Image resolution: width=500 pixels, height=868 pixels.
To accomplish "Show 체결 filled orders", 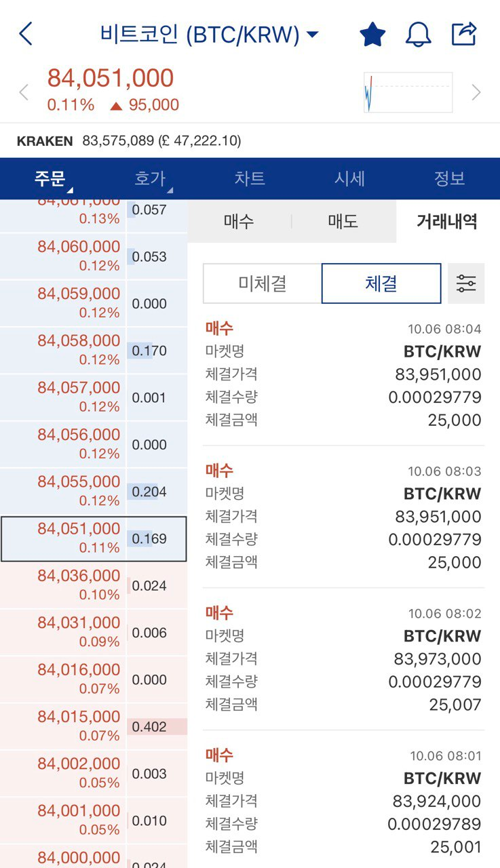I will tap(381, 283).
